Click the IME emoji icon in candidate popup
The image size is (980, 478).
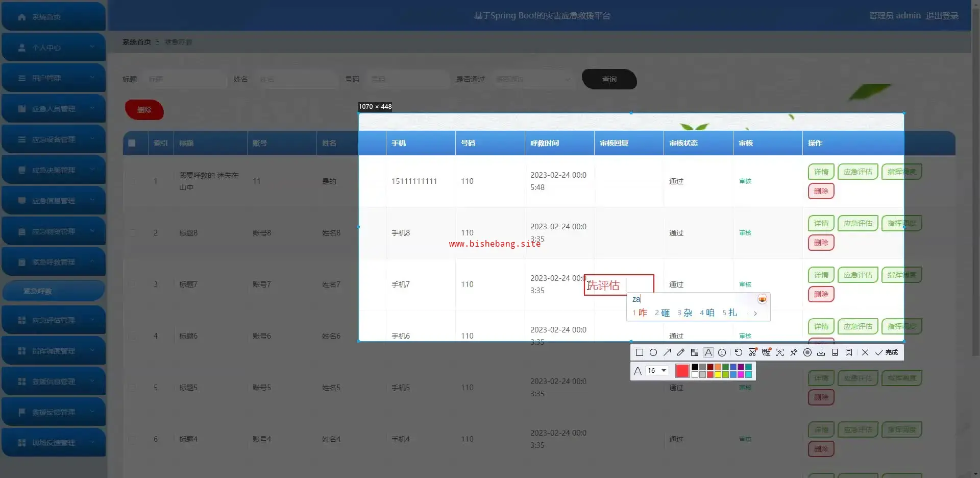click(762, 299)
